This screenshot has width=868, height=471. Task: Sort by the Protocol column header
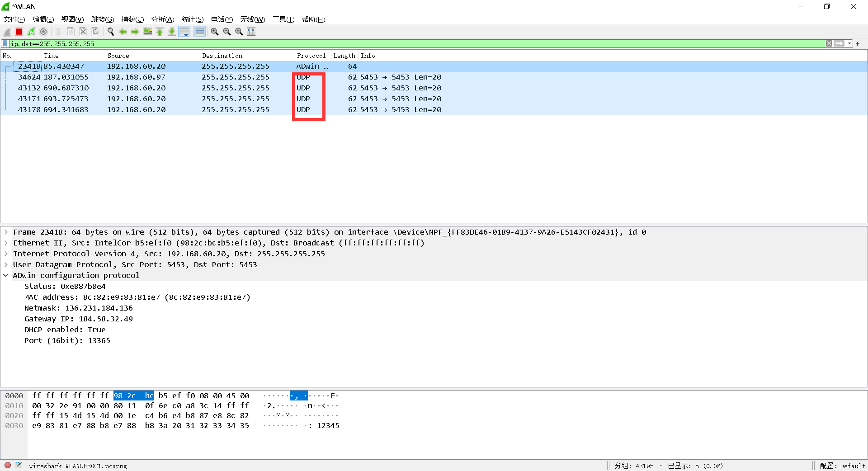(x=313, y=56)
